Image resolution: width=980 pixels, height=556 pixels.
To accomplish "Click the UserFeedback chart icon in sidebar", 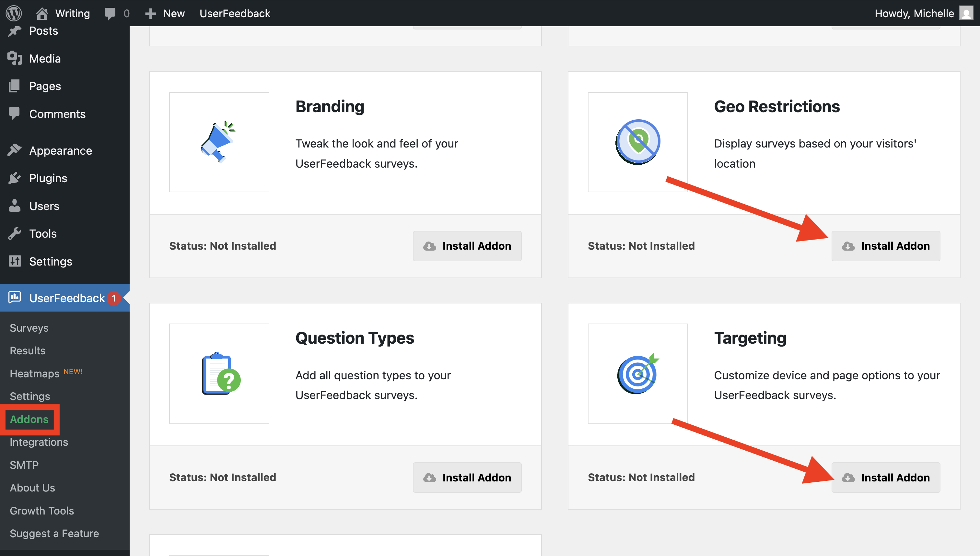I will pyautogui.click(x=15, y=298).
